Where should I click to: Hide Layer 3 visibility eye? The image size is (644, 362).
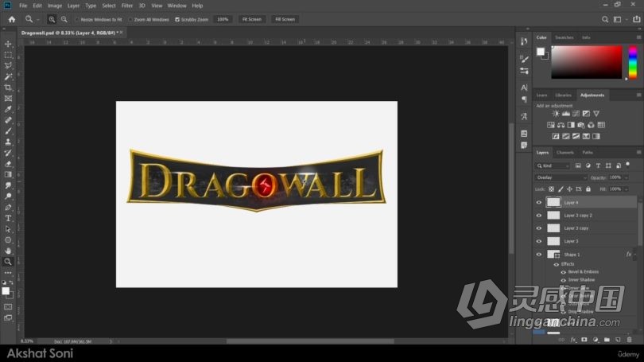tap(539, 241)
